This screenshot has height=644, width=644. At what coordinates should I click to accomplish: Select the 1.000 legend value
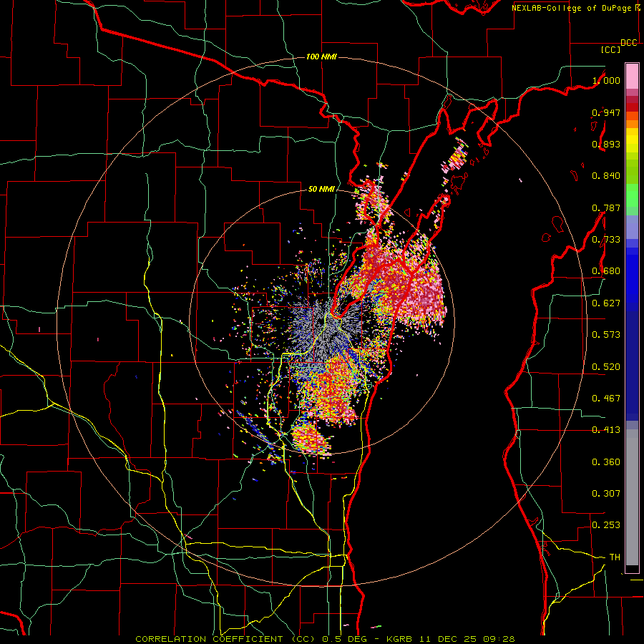(x=606, y=80)
